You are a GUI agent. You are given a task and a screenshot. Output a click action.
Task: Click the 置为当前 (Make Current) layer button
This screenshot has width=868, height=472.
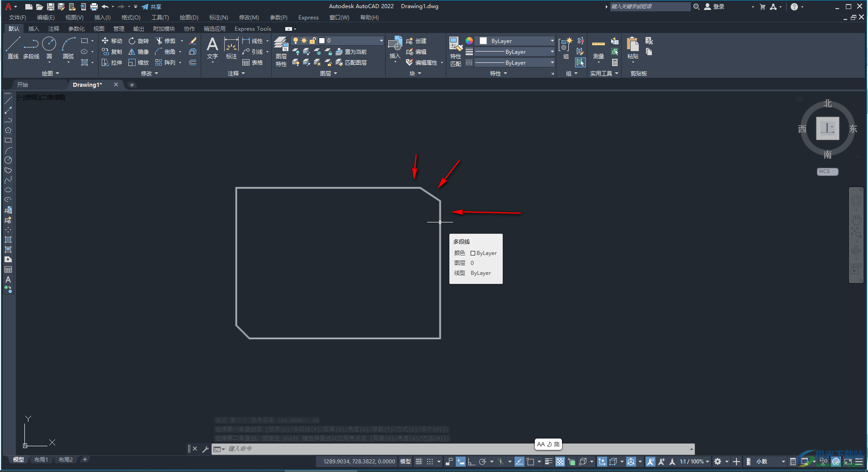351,52
